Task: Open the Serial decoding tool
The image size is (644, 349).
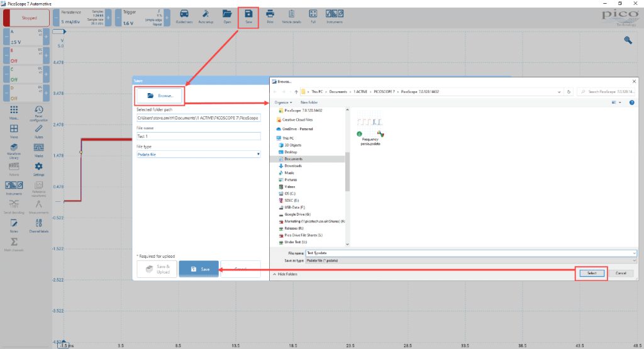Action: [14, 206]
